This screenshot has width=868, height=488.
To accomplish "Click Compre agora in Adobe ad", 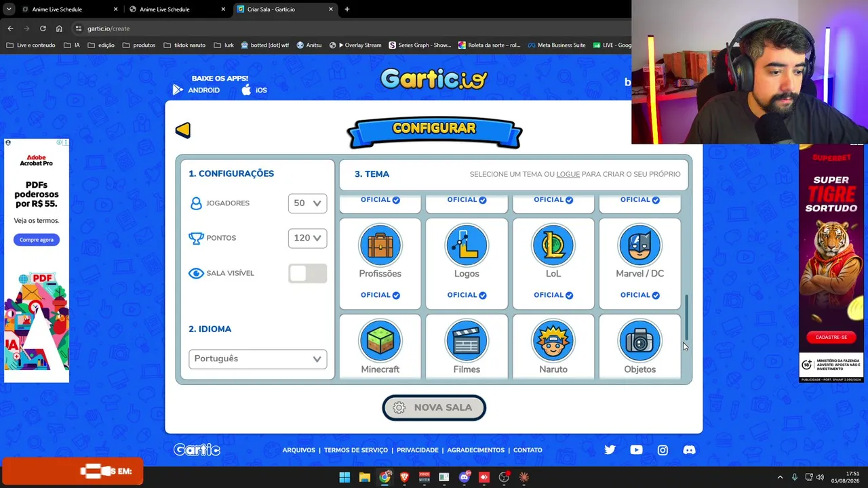I will coord(37,240).
